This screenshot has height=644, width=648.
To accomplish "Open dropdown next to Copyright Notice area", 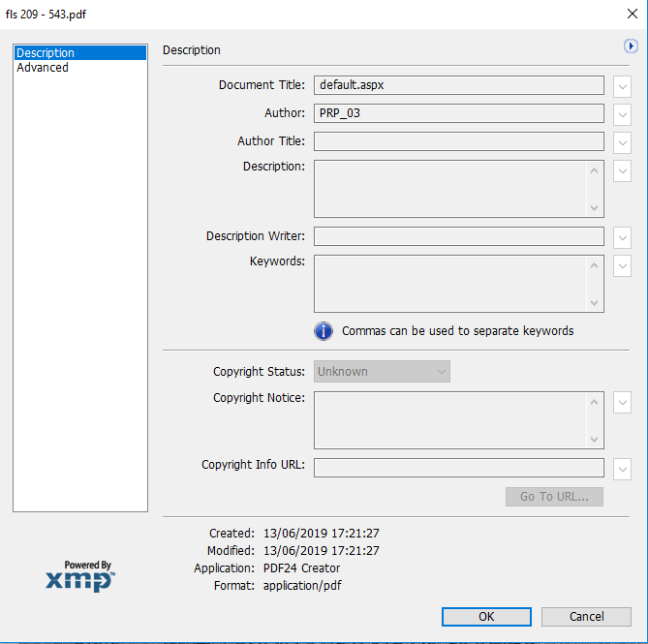I will pos(622,402).
